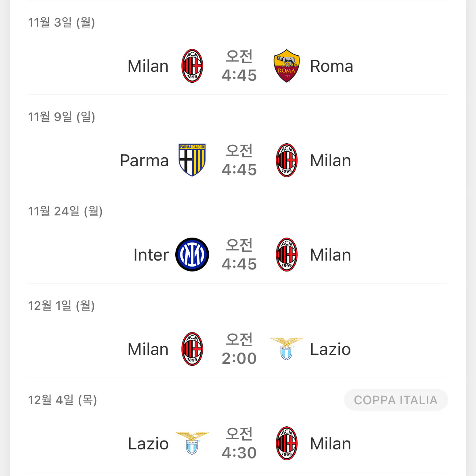The width and height of the screenshot is (476, 476).
Task: Open the Parma team name link
Action: point(144,161)
